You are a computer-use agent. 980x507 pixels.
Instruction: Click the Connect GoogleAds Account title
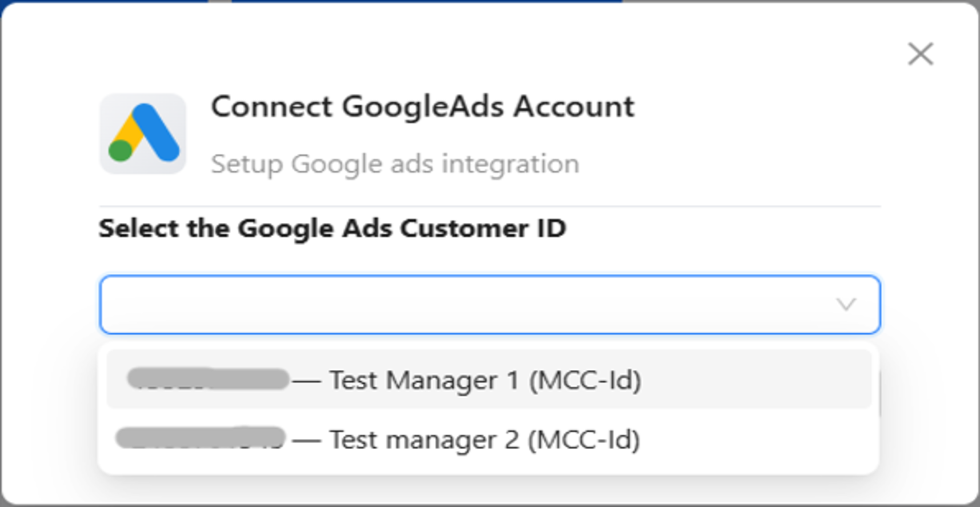pyautogui.click(x=422, y=107)
